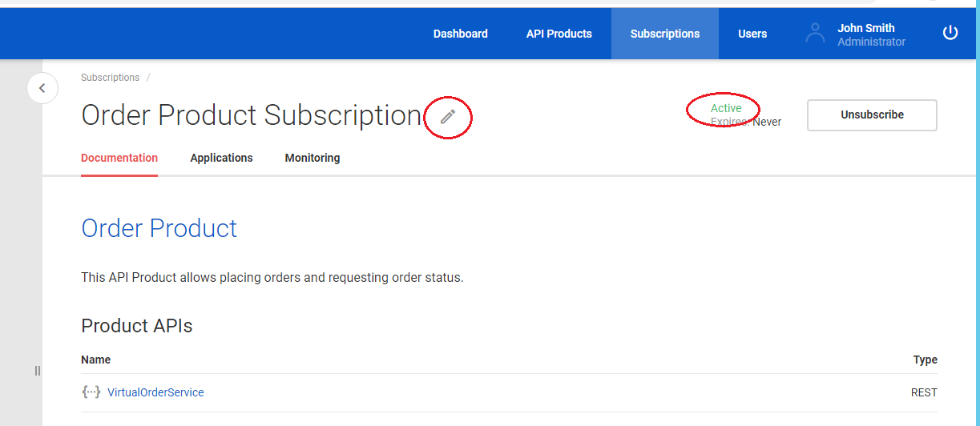Image resolution: width=980 pixels, height=426 pixels.
Task: Click the power logout icon
Action: tap(950, 33)
